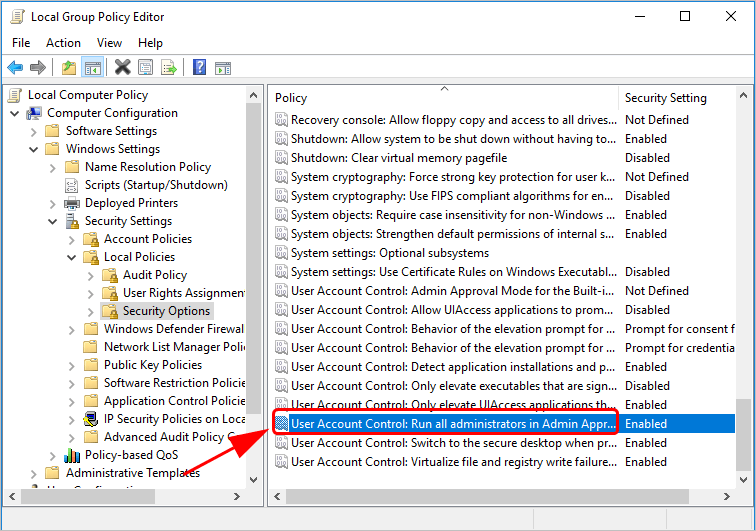756x531 pixels.
Task: Open the Action menu
Action: (x=63, y=43)
